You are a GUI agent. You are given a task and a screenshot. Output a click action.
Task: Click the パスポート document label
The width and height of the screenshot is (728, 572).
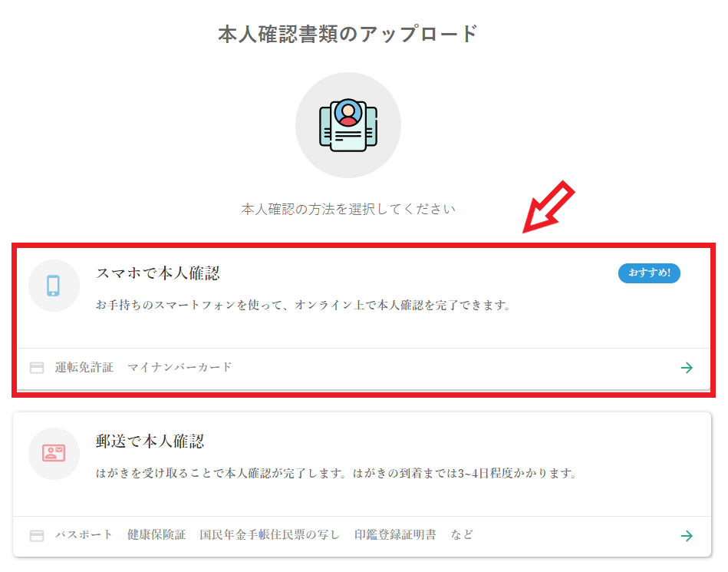pos(84,535)
